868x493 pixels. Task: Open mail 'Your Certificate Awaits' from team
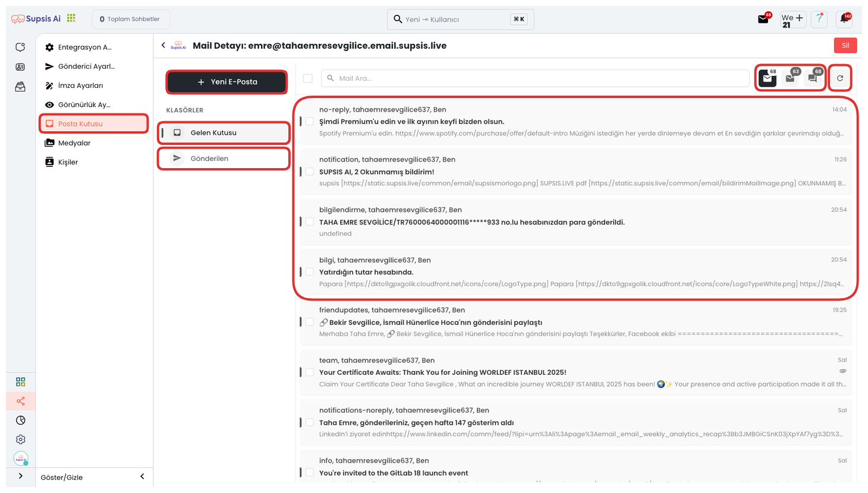pos(575,372)
